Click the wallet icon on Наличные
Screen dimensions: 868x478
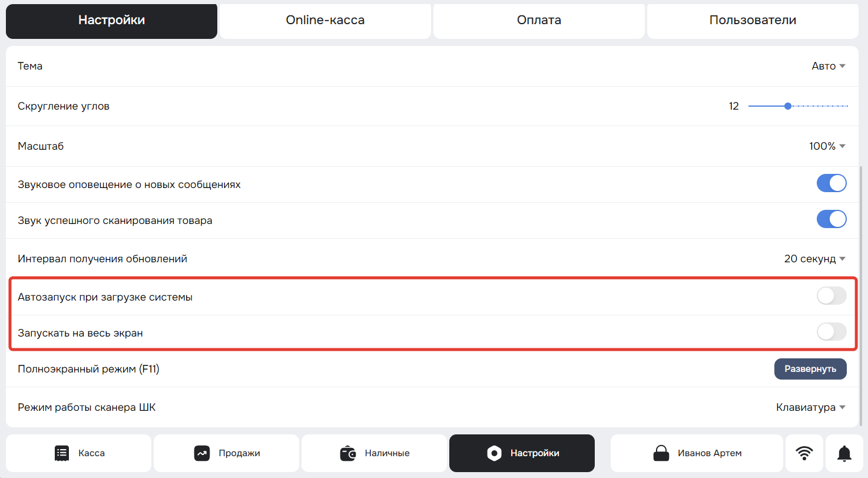pyautogui.click(x=348, y=453)
